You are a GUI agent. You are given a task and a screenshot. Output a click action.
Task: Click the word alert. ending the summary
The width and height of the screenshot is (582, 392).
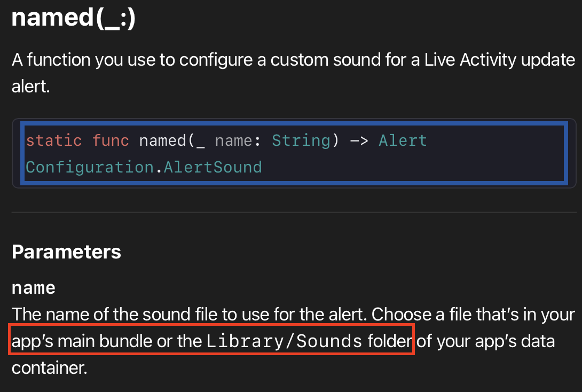[30, 87]
